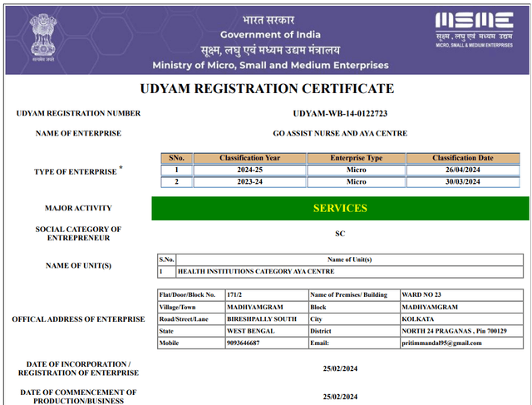Select KOLKATA city value
This screenshot has height=405, width=532.
tap(417, 319)
